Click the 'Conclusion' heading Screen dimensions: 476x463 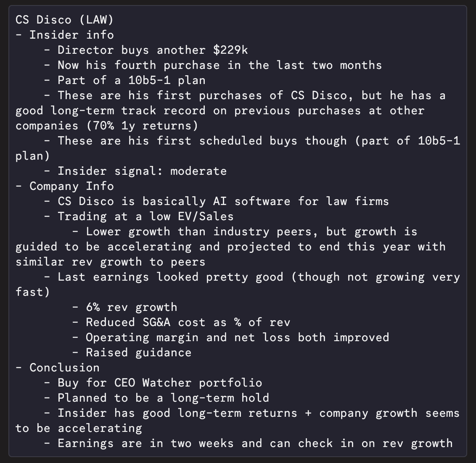65,368
